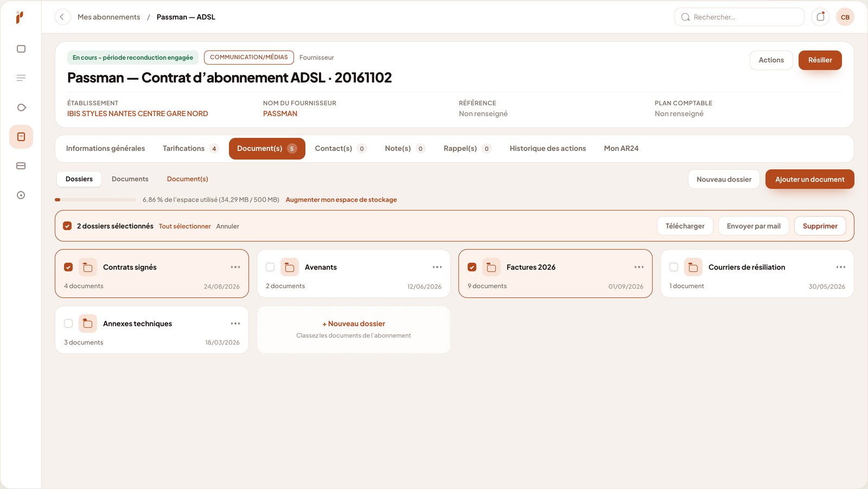Viewport: 868px width, 489px height.
Task: Click Télécharger for selected folders
Action: (x=685, y=226)
